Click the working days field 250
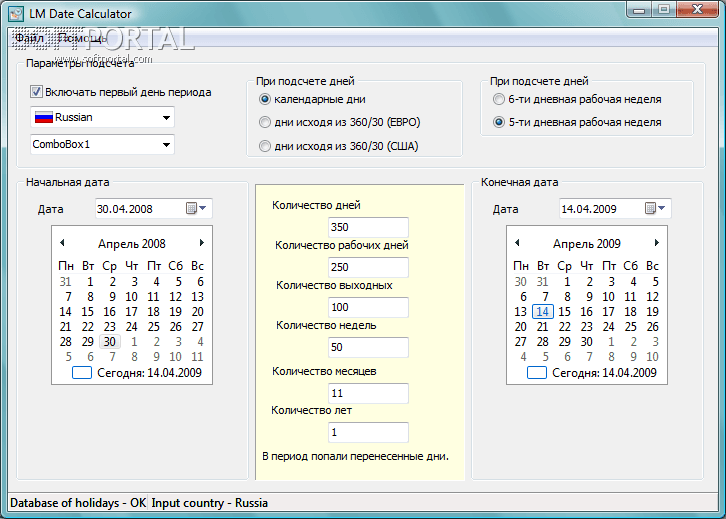The image size is (726, 519). (368, 267)
